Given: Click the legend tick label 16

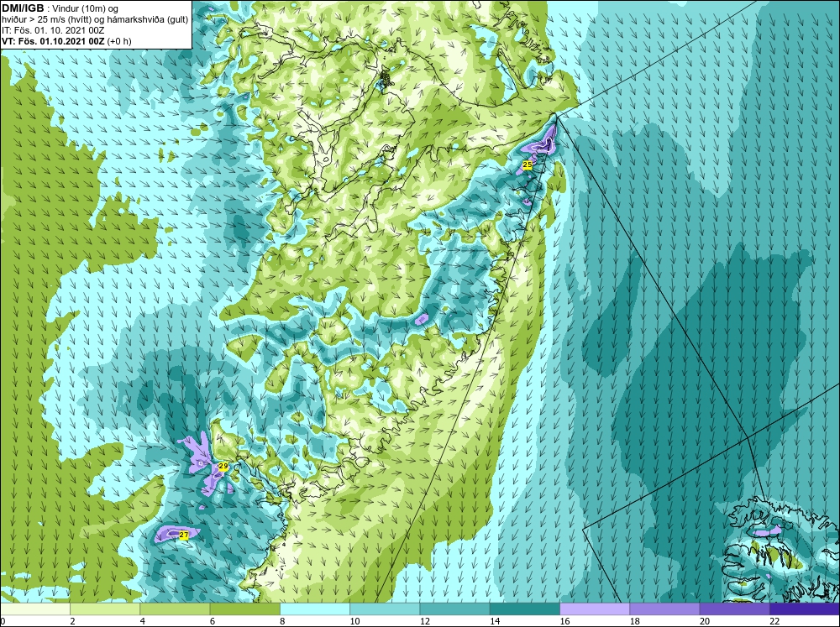Looking at the screenshot, I should coord(564,621).
